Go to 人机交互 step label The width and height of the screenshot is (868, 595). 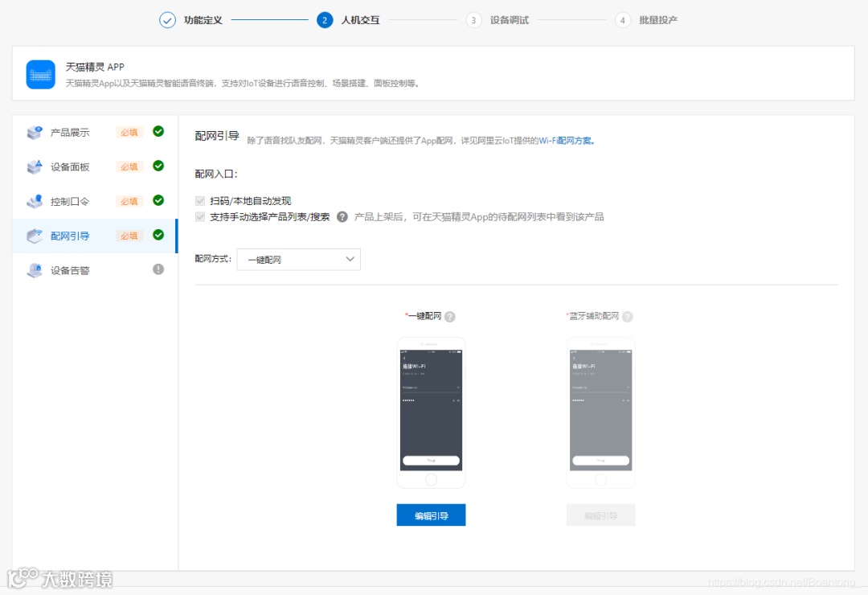point(360,20)
